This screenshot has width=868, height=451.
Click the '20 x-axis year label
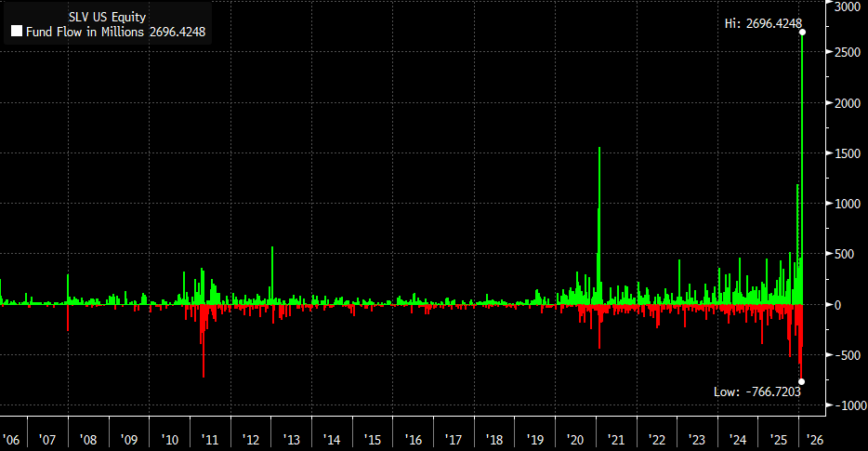tap(574, 440)
